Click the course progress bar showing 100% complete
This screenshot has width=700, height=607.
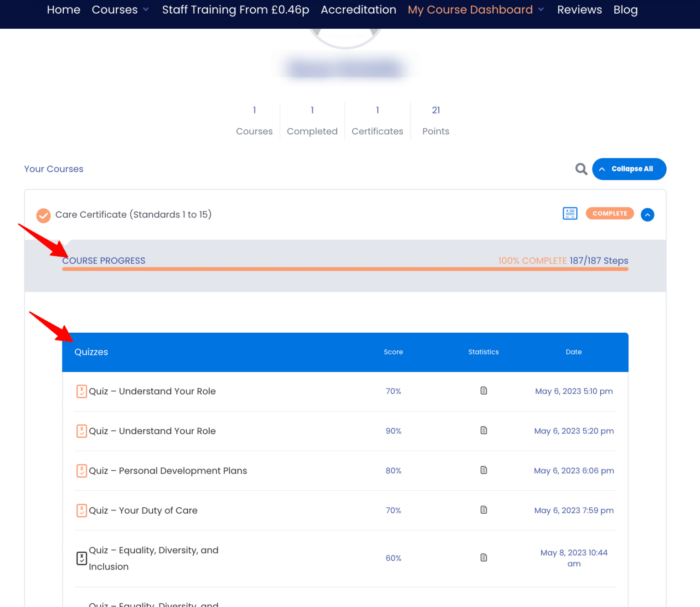345,269
